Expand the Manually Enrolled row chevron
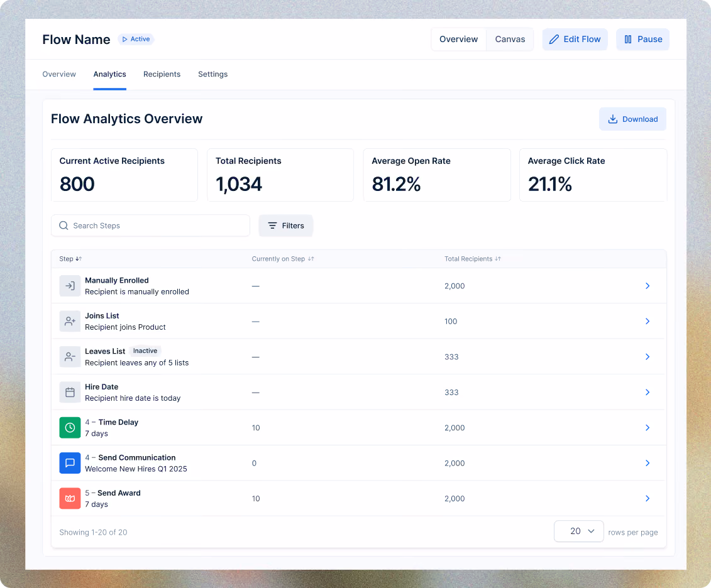 (x=648, y=286)
